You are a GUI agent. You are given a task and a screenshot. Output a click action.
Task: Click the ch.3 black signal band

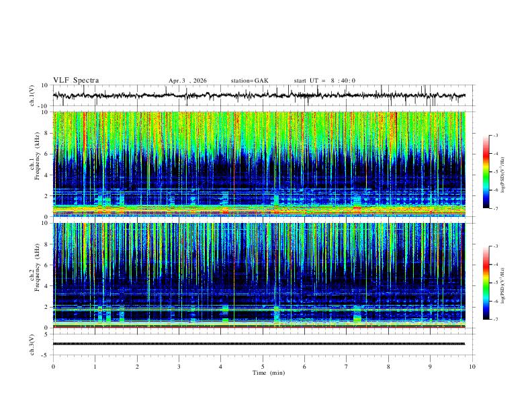point(259,344)
